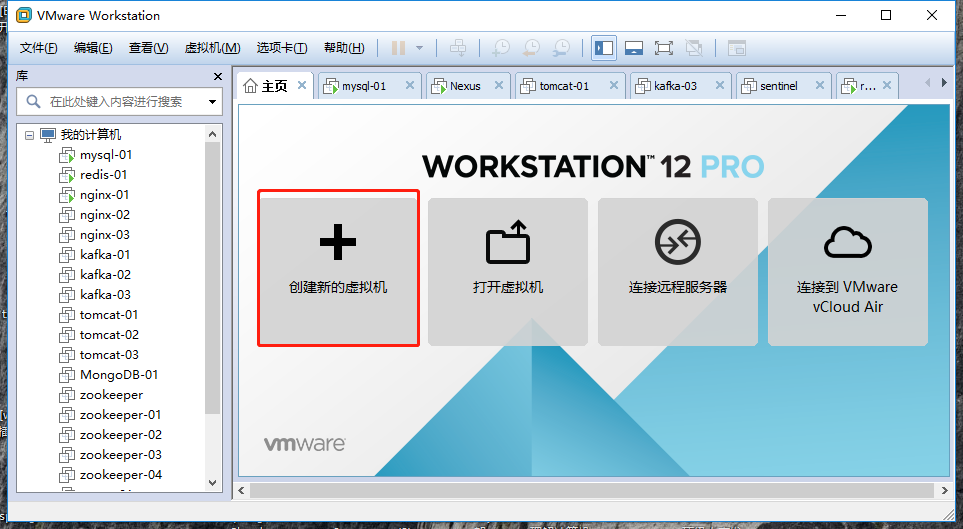The width and height of the screenshot is (963, 529).
Task: Open the 编辑(E) menu
Action: [93, 48]
